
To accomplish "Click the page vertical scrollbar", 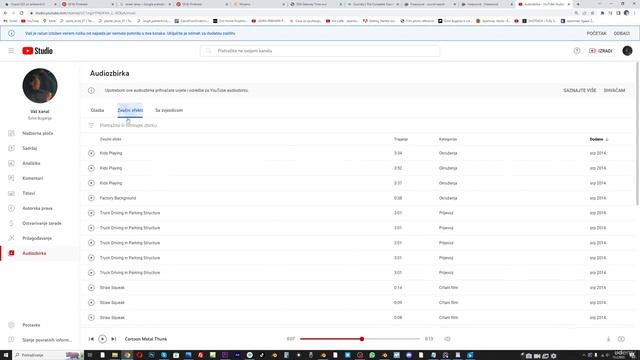I will pyautogui.click(x=637, y=134).
